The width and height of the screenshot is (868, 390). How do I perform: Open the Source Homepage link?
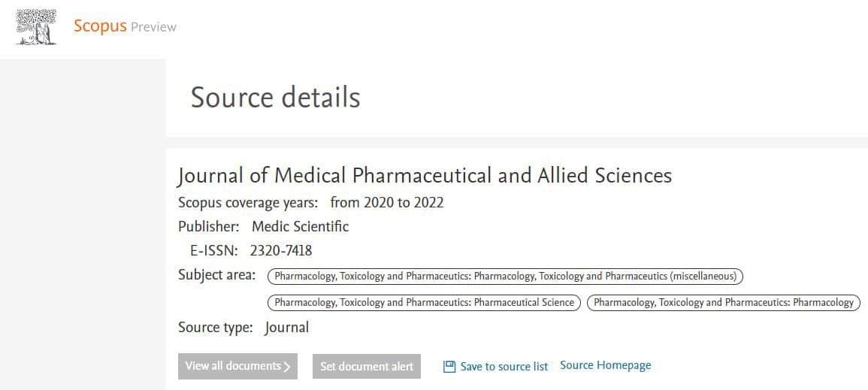[606, 366]
